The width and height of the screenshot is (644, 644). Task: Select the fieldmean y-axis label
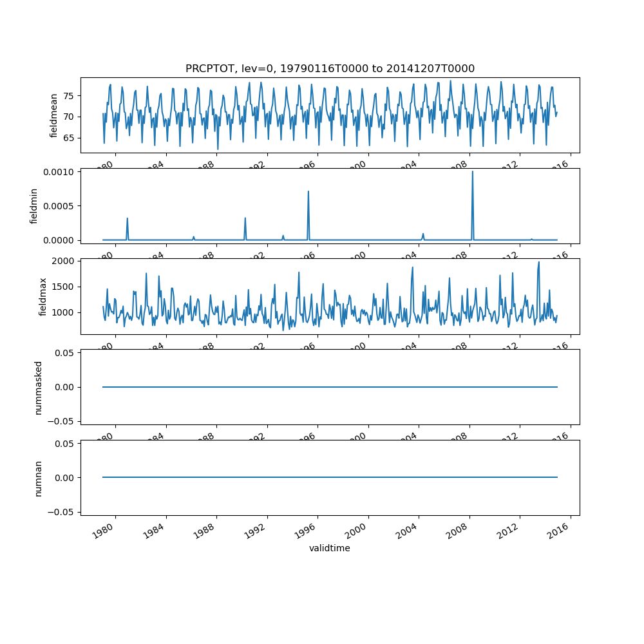click(x=54, y=115)
